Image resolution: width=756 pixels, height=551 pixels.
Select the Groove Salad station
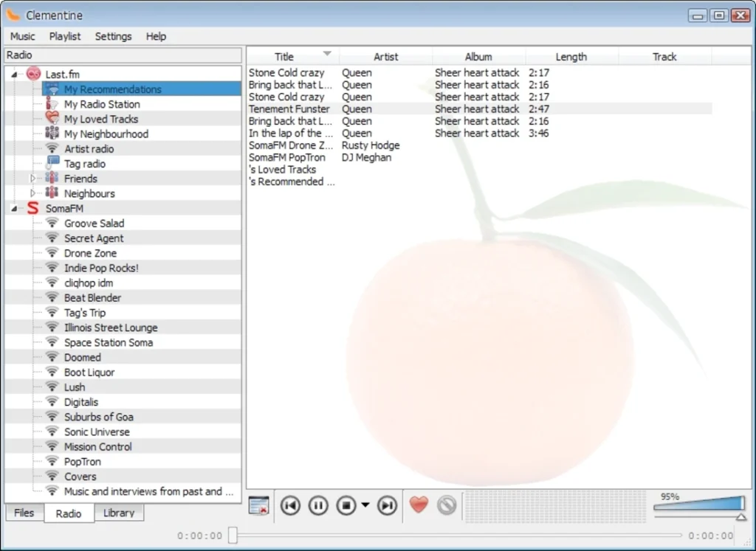pyautogui.click(x=94, y=223)
